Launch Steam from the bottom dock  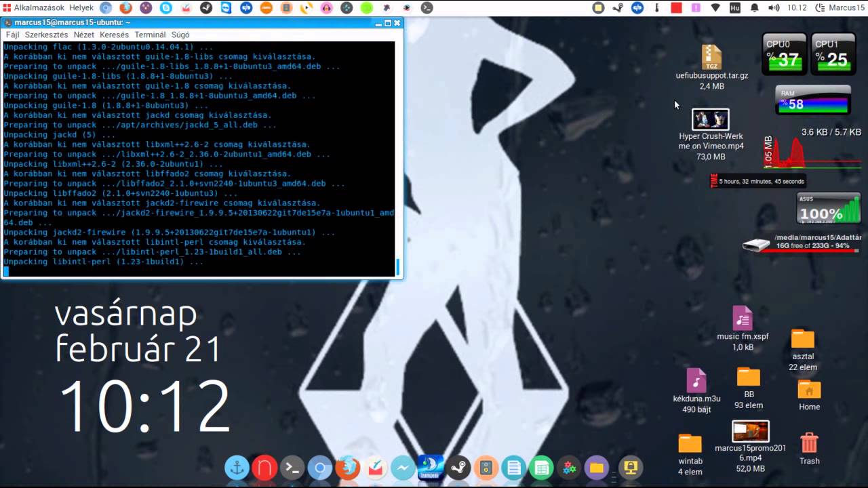(459, 468)
